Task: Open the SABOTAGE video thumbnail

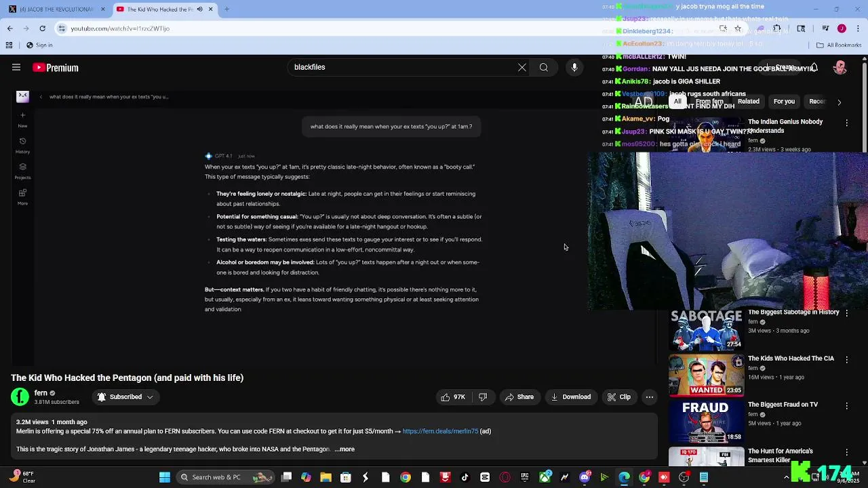Action: point(706,329)
